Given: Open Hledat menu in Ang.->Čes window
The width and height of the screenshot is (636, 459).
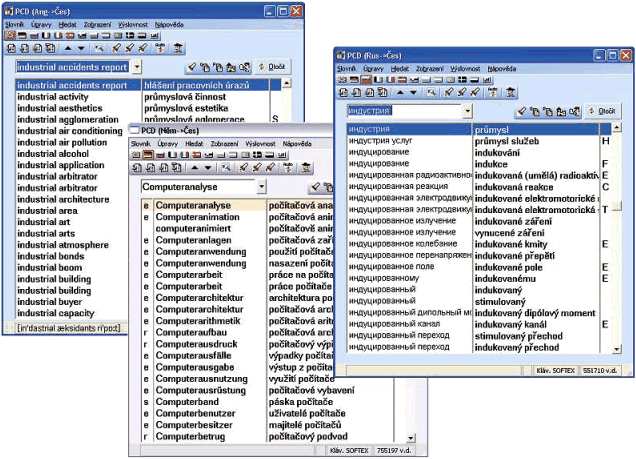Looking at the screenshot, I should point(67,25).
